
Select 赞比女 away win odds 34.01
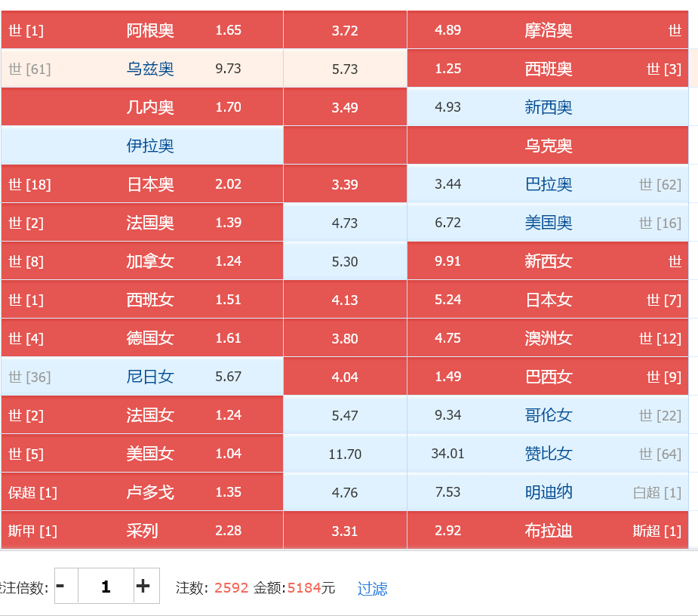548,454
